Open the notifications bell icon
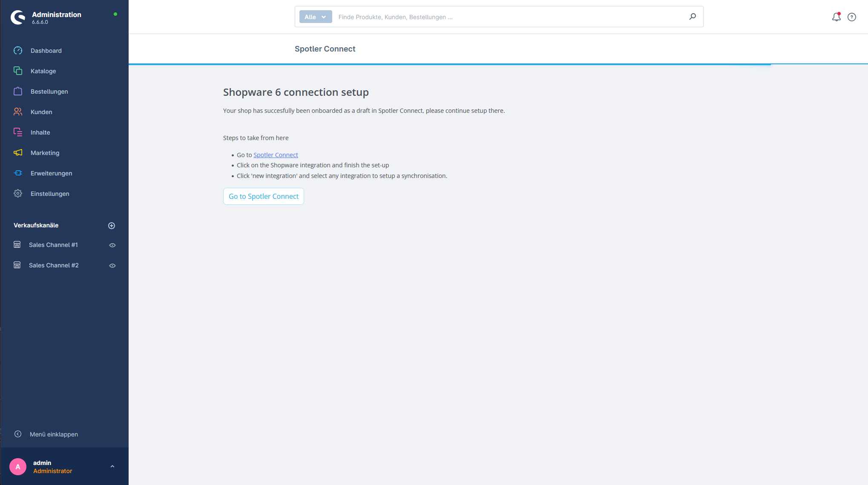 (x=836, y=17)
